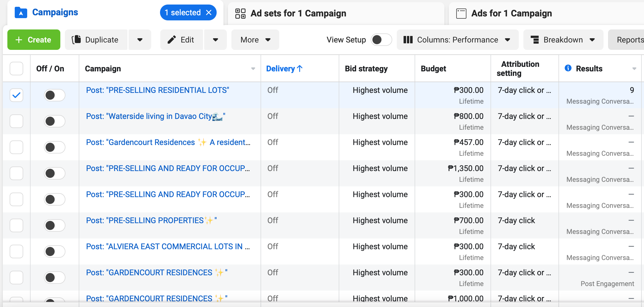Click the Duplicate copy icon
Image resolution: width=644 pixels, height=307 pixels.
click(x=76, y=40)
